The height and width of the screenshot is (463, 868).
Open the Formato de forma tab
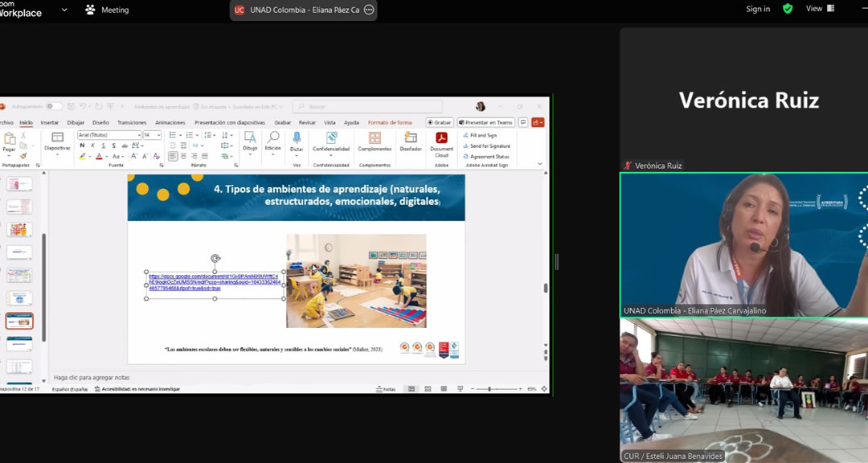coord(390,122)
